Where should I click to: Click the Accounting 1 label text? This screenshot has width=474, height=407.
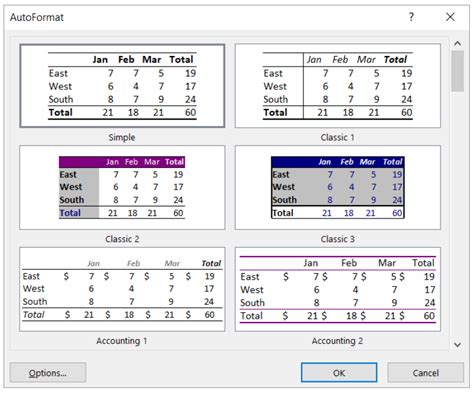tap(122, 341)
